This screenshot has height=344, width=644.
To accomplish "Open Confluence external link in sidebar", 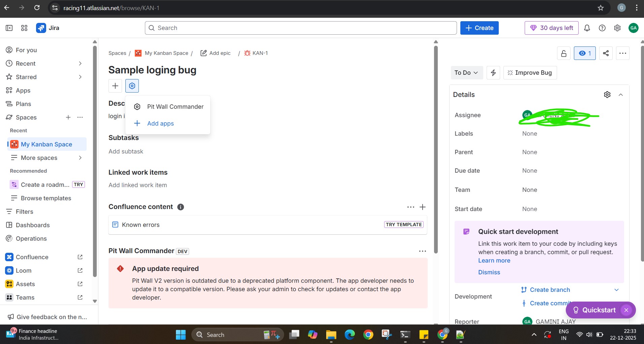I will pyautogui.click(x=80, y=257).
